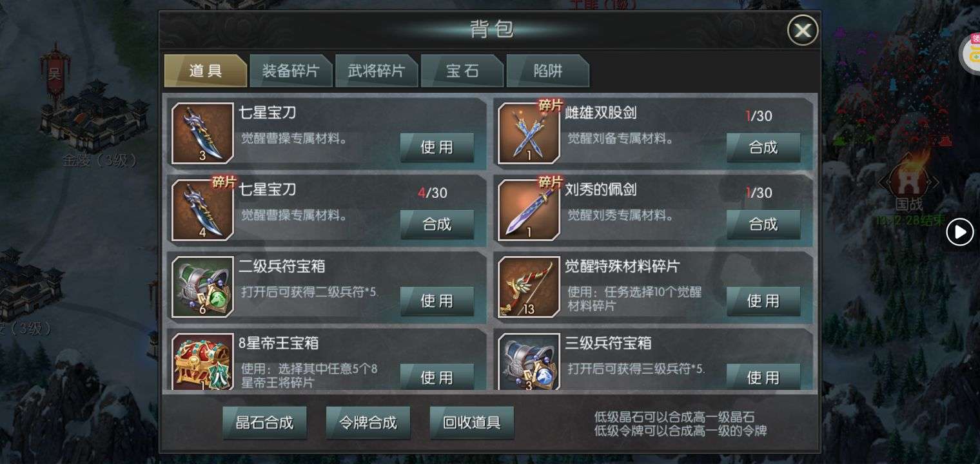Open the 武将碎片 tab

click(x=377, y=71)
